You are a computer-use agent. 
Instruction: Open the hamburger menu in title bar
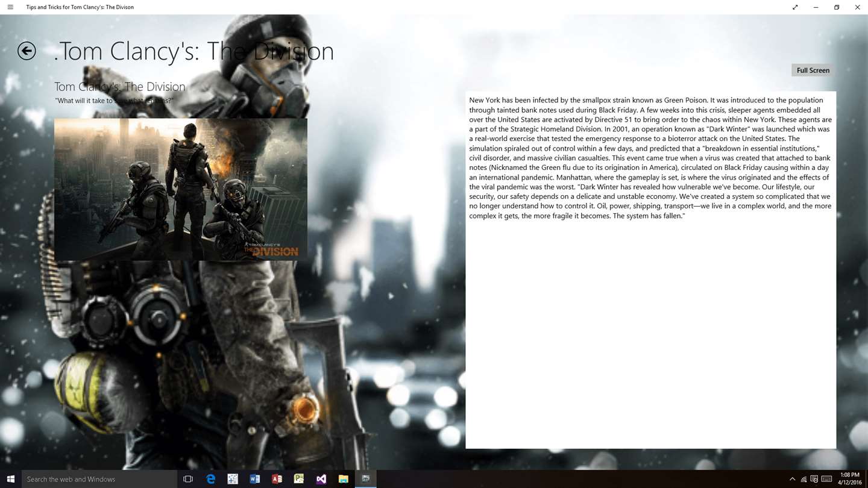(x=10, y=7)
